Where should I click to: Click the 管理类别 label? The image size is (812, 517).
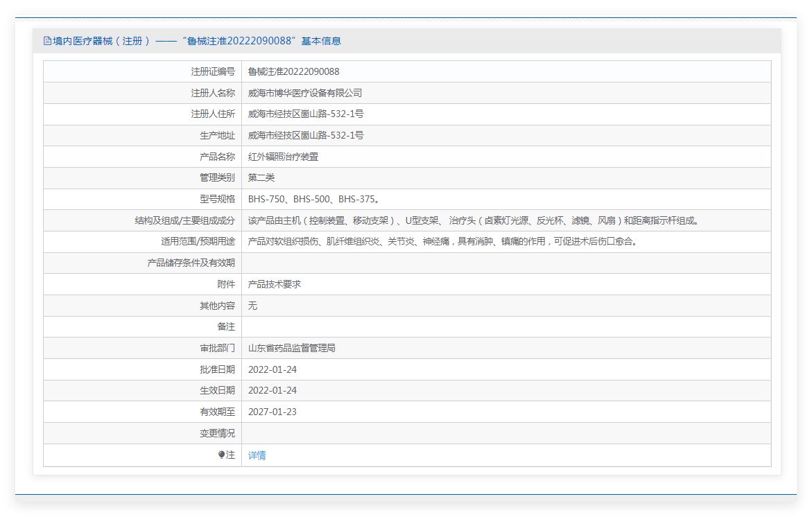coord(218,178)
